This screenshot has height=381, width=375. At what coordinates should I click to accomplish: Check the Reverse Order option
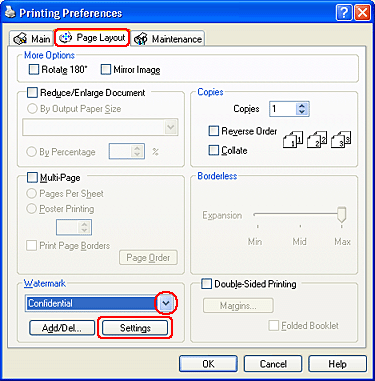pos(214,131)
